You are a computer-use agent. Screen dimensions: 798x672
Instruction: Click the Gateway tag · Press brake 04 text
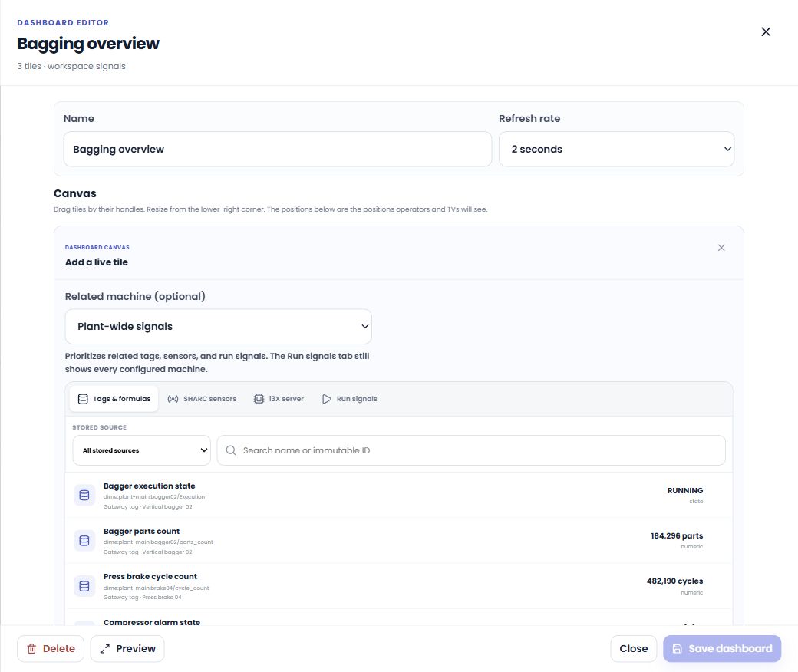click(143, 598)
